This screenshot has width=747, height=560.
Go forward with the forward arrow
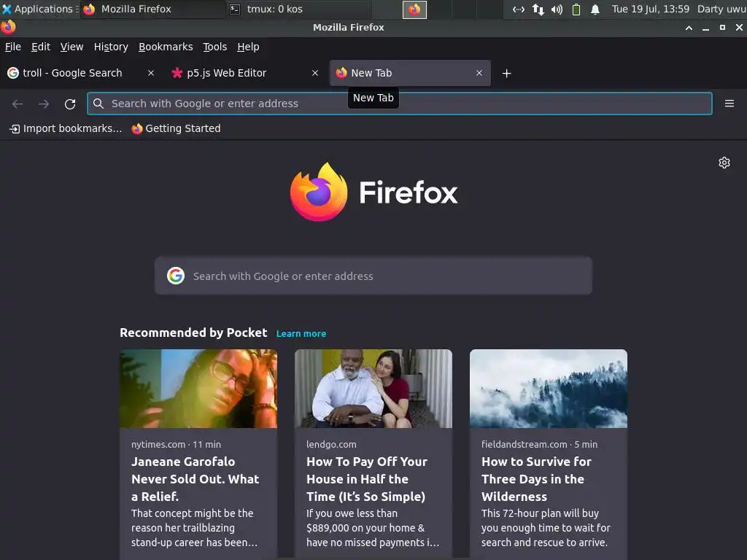coord(44,104)
